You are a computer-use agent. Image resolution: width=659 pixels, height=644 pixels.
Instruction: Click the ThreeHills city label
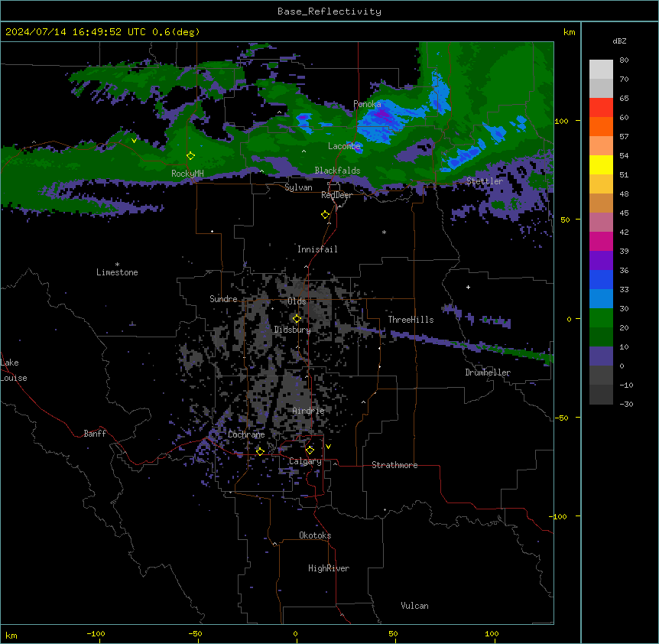(x=411, y=320)
